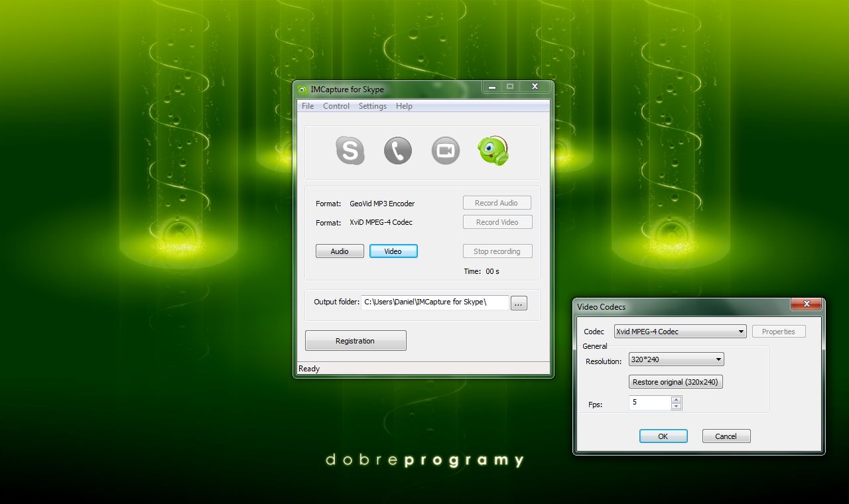The image size is (849, 504).
Task: Click IMCapture title bar app icon
Action: click(x=302, y=90)
